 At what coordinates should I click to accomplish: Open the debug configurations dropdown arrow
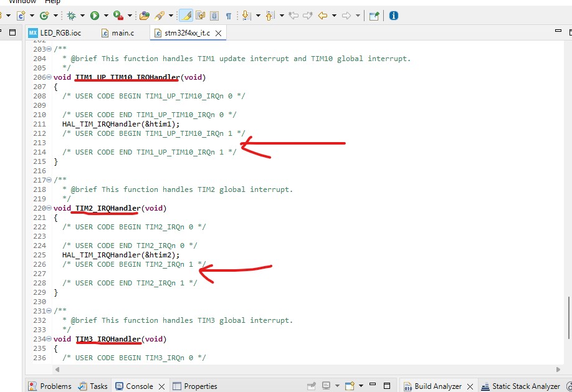82,16
